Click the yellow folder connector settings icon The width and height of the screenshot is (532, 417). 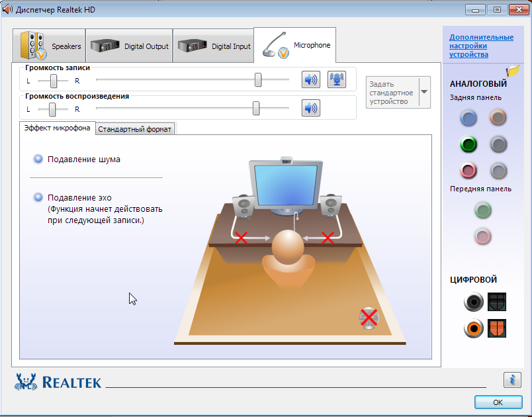pos(513,70)
